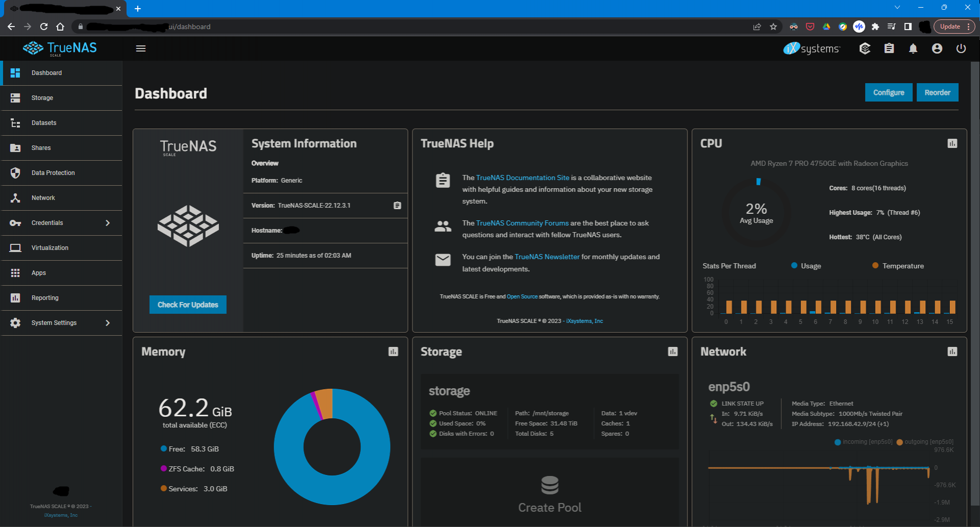This screenshot has width=980, height=527.
Task: Open the jobs clipboard icon
Action: (x=889, y=48)
